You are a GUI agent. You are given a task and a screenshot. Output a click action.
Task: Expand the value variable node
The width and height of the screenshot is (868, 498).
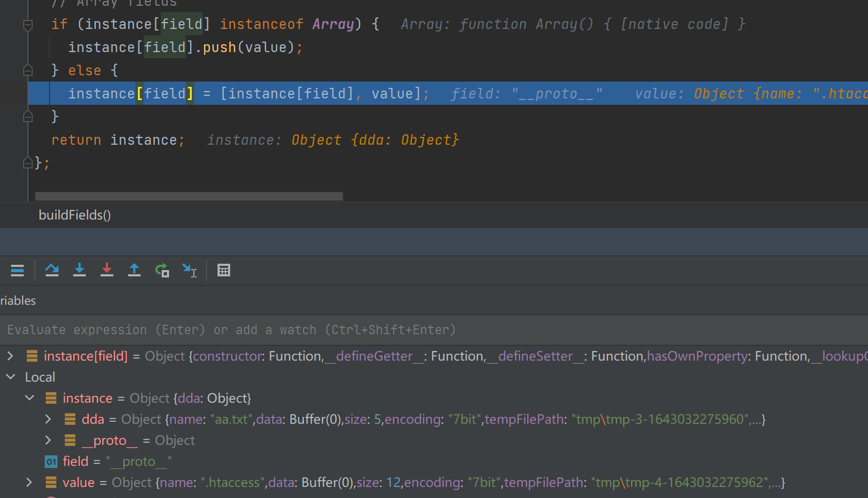(29, 482)
